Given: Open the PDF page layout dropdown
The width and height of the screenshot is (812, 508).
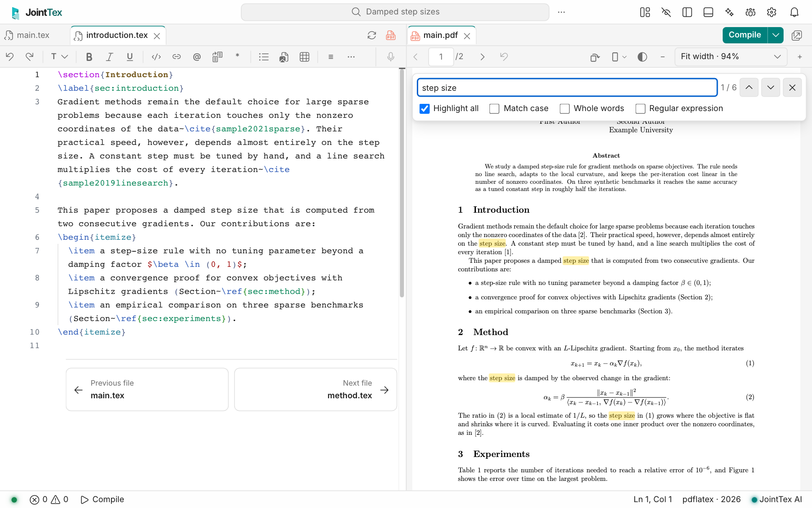Looking at the screenshot, I should (x=619, y=56).
